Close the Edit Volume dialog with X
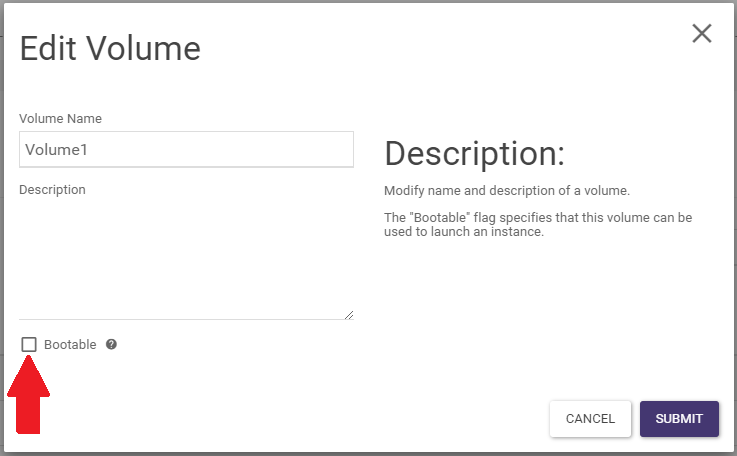This screenshot has height=456, width=737. pyautogui.click(x=702, y=33)
